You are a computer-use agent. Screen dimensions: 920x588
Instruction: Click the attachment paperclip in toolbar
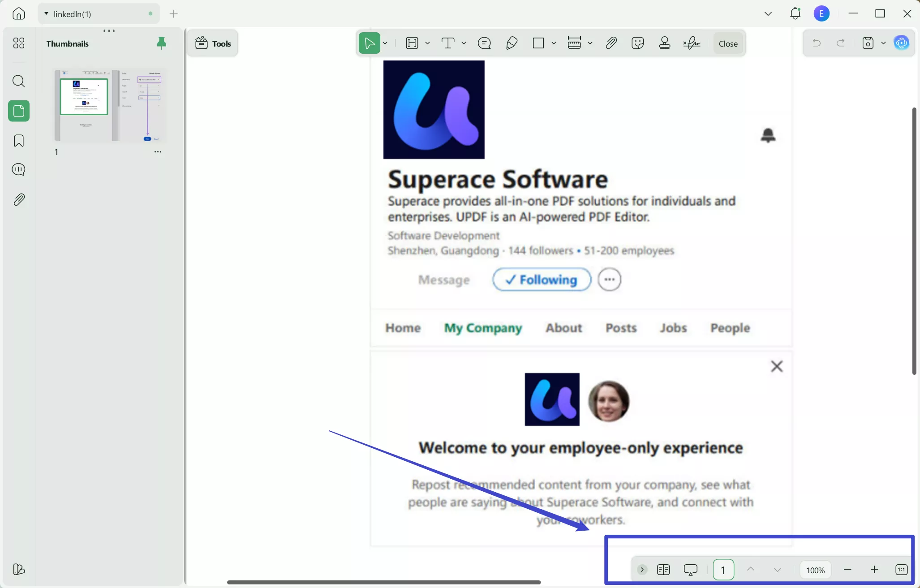pos(611,43)
